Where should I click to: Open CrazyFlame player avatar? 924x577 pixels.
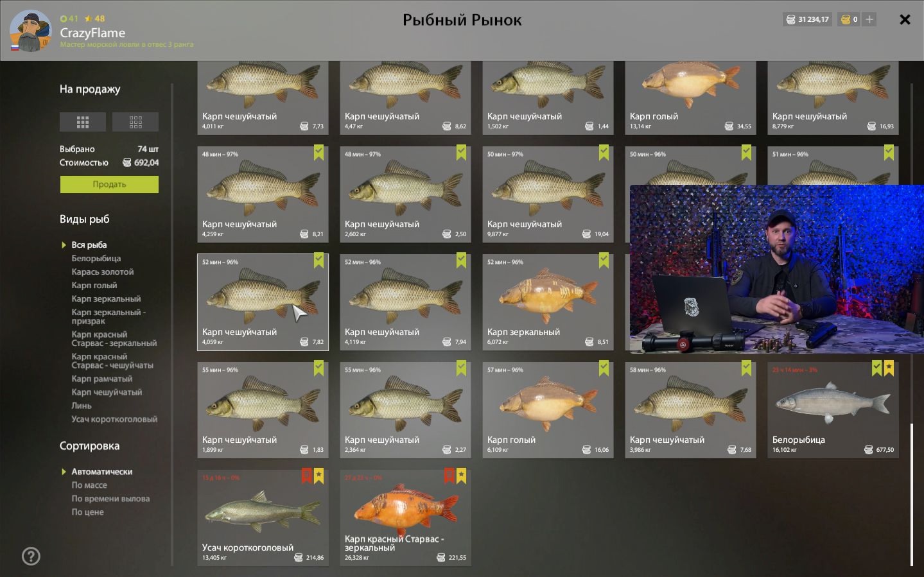(x=30, y=31)
